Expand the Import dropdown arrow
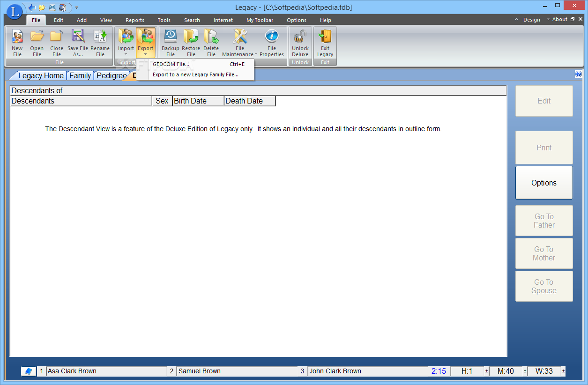This screenshot has width=588, height=385. (126, 54)
